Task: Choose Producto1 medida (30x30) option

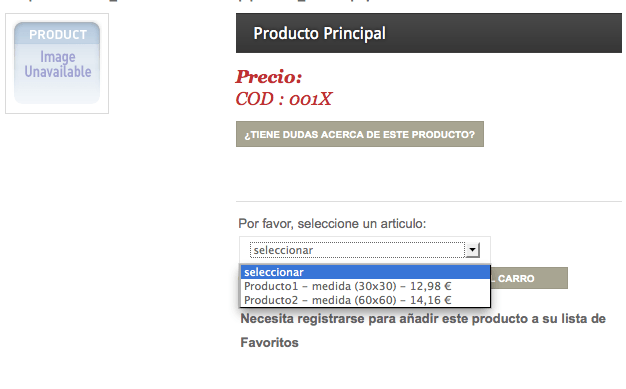Action: pos(365,286)
